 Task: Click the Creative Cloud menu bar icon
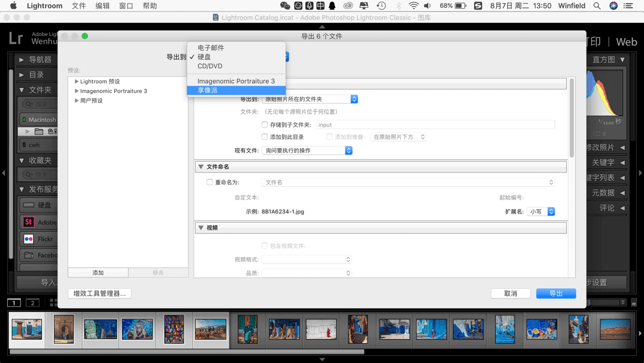(x=348, y=6)
